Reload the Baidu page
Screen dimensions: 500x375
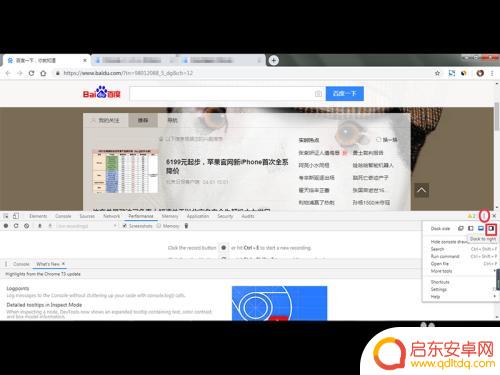pos(31,73)
